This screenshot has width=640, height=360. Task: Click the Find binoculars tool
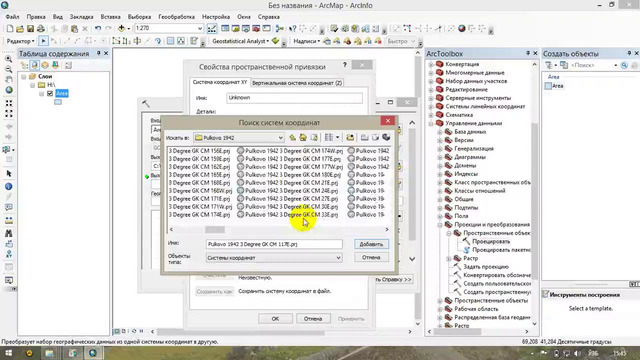pyautogui.click(x=9, y=233)
